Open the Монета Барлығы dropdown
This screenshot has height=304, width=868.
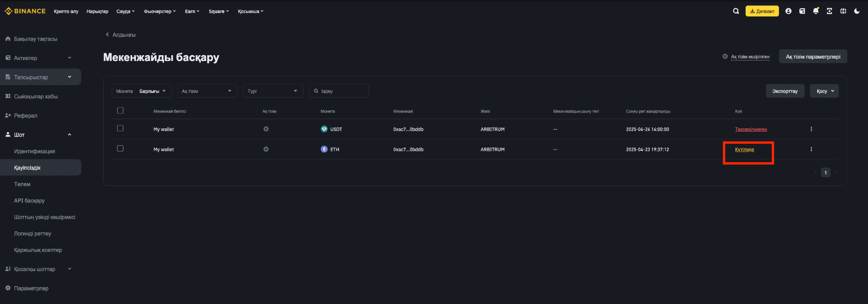[x=142, y=91]
